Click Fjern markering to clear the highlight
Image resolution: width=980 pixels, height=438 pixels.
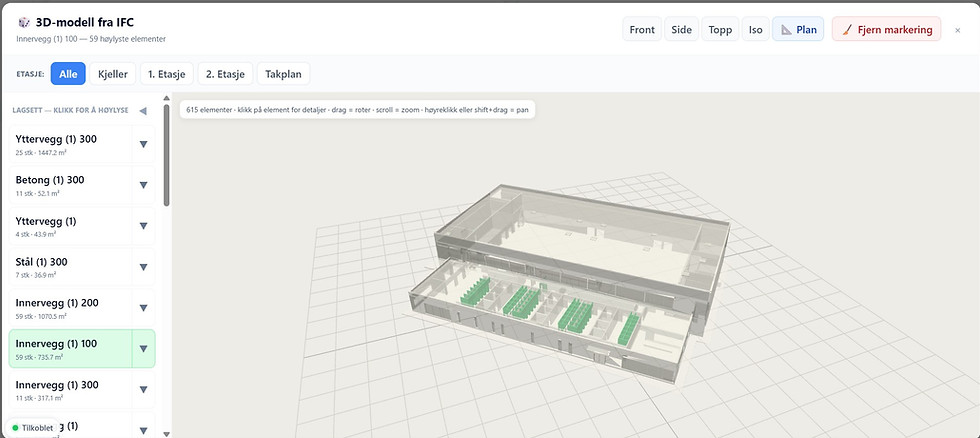click(886, 29)
